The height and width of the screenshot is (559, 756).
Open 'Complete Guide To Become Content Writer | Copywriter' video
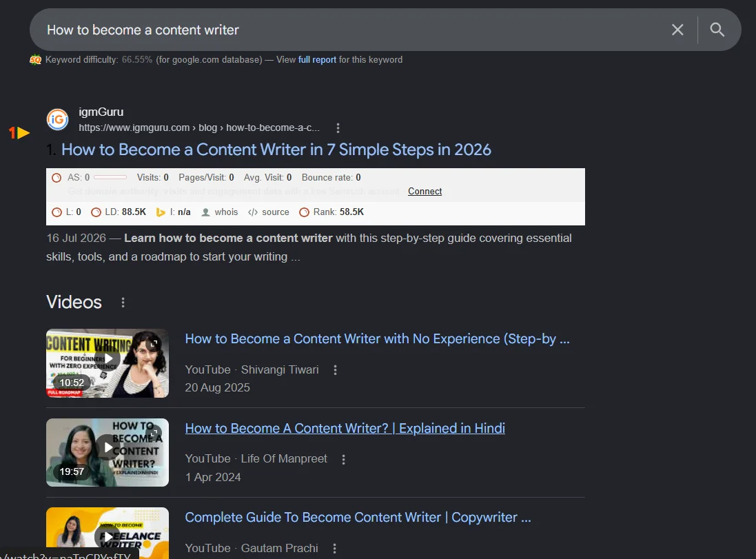pyautogui.click(x=358, y=518)
